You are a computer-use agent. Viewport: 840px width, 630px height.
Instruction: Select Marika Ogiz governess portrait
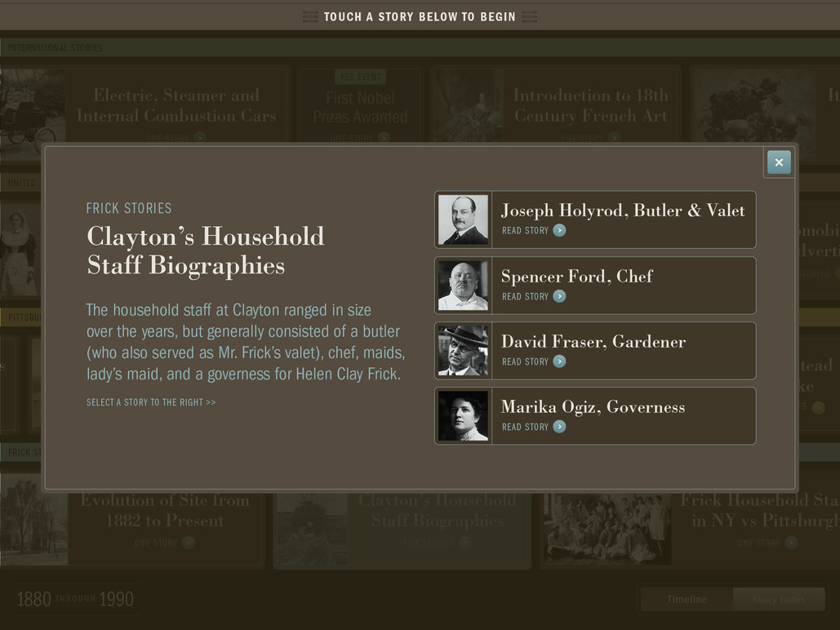click(x=463, y=416)
